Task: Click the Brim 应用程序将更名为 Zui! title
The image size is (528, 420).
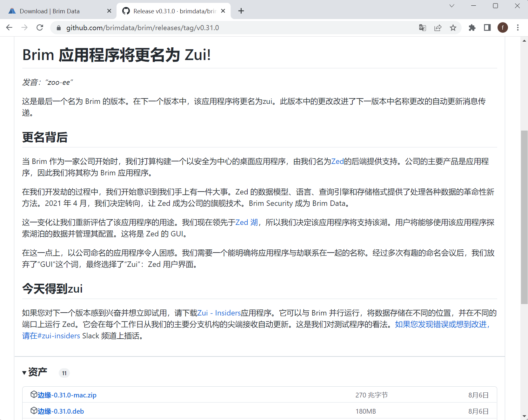Action: point(117,55)
